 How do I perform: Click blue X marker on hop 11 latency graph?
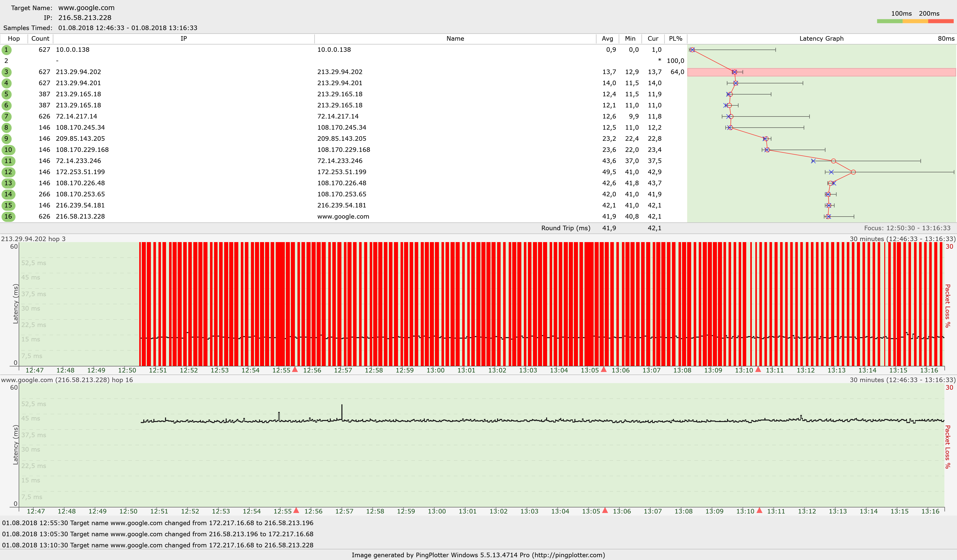click(813, 161)
